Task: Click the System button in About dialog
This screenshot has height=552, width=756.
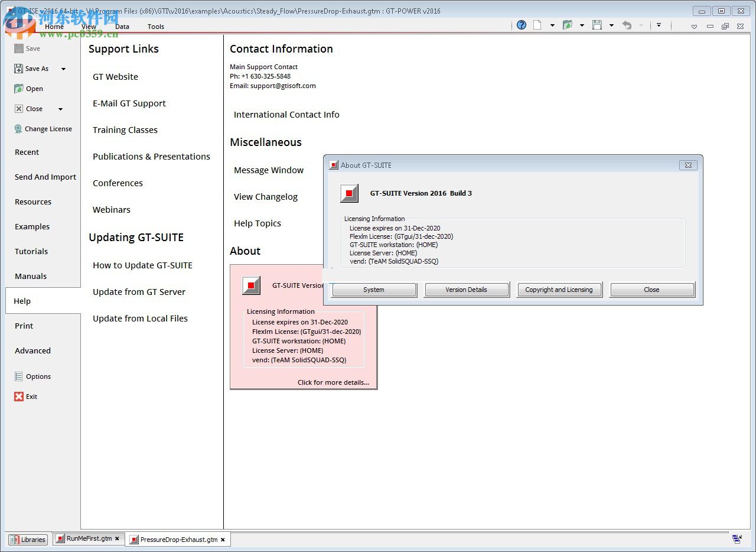Action: (374, 290)
